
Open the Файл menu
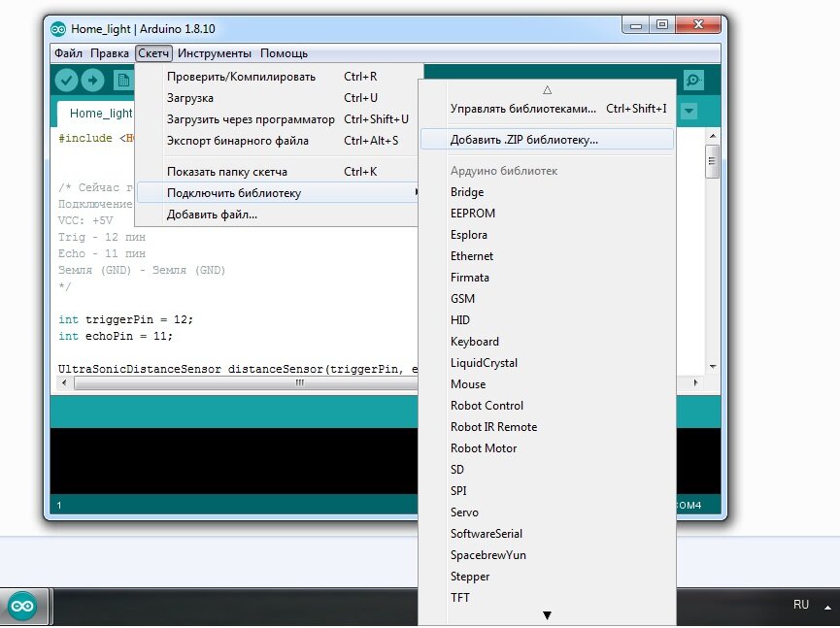(68, 53)
